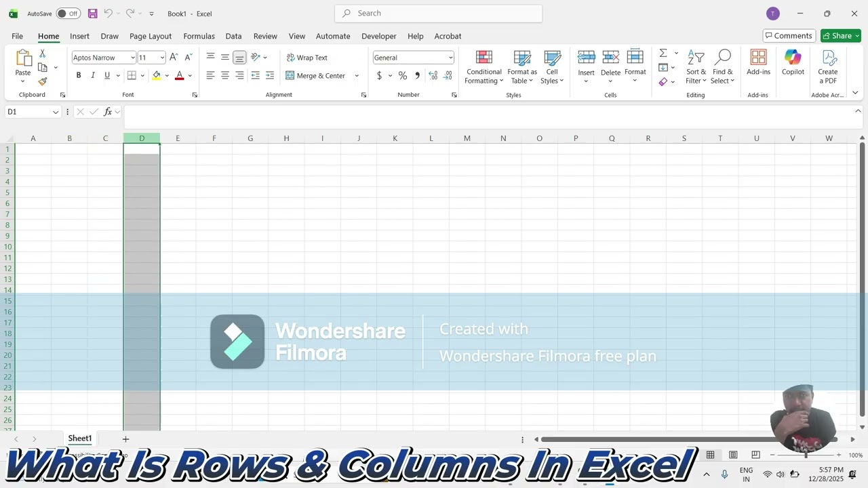The width and height of the screenshot is (868, 488).
Task: Switch to the Developer tab
Action: pos(378,36)
